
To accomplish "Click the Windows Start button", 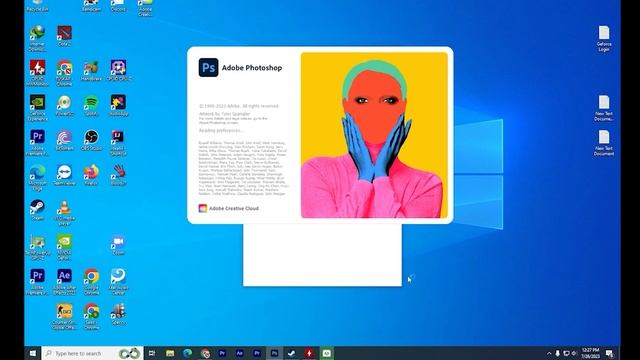I will [x=33, y=353].
